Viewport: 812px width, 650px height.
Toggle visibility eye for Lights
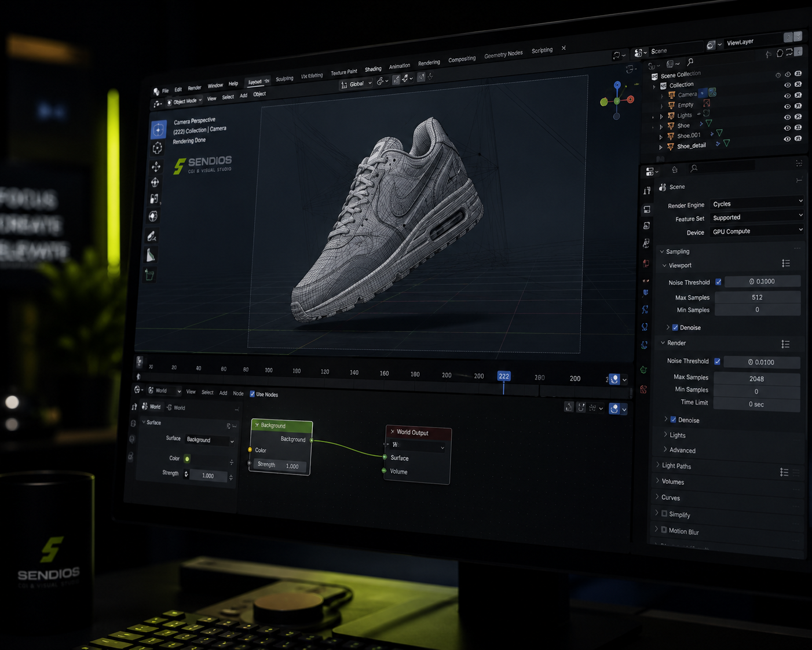[787, 118]
